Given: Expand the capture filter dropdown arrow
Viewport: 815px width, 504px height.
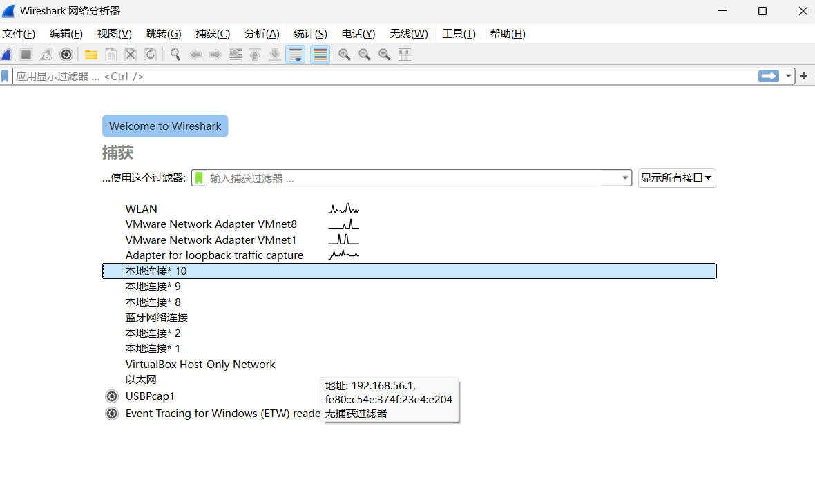Looking at the screenshot, I should pyautogui.click(x=625, y=178).
